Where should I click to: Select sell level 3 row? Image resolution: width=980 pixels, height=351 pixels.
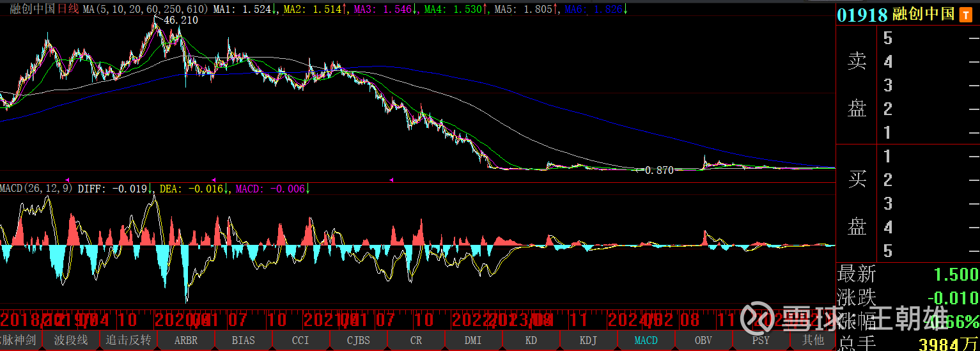928,86
